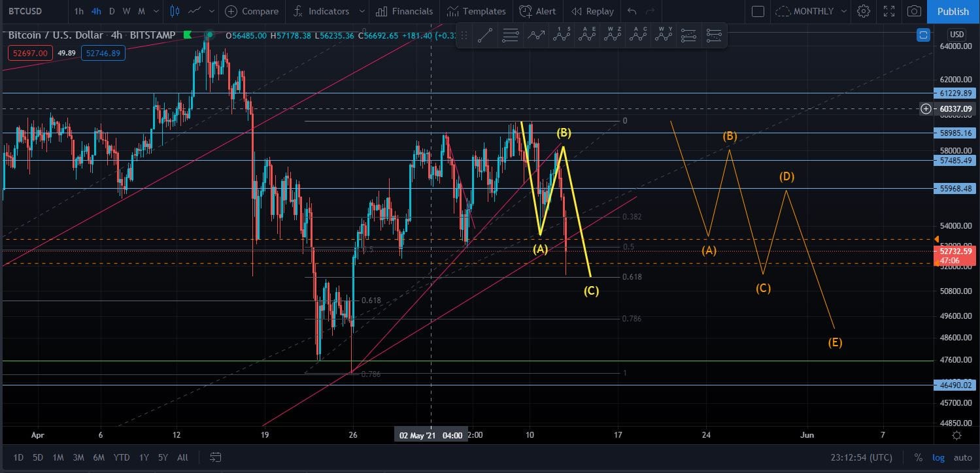The width and height of the screenshot is (980, 473).
Task: Open the Go to date icon
Action: click(x=216, y=457)
